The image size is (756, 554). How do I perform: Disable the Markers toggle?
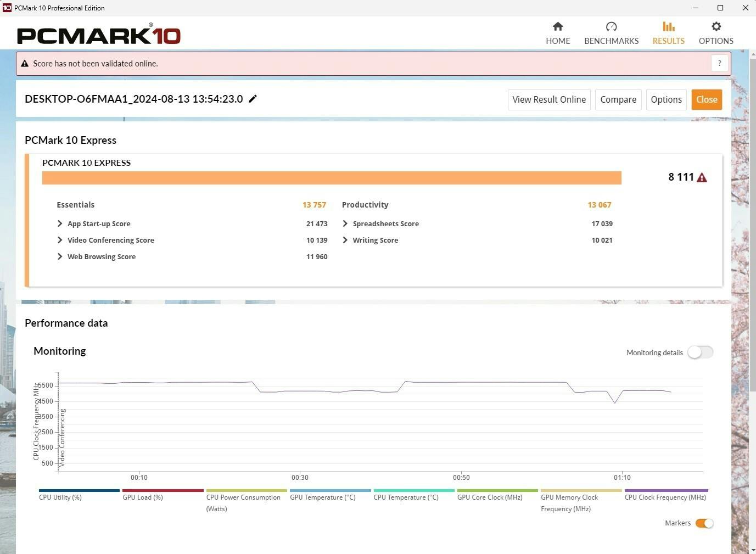(x=704, y=523)
